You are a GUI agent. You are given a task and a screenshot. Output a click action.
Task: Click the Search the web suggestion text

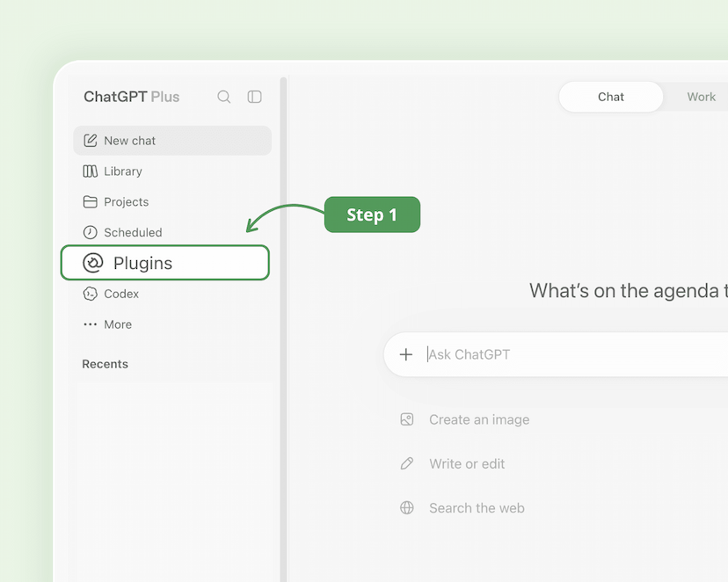tap(477, 508)
